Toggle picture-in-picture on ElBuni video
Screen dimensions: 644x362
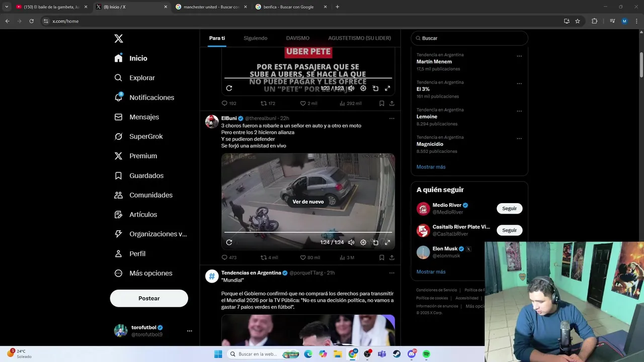point(375,242)
